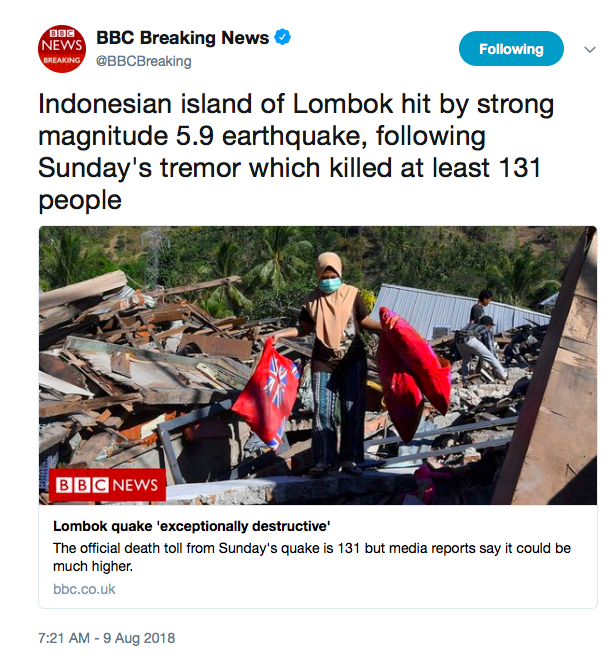The image size is (615, 659).
Task: Open the BBC Breaking News display name
Action: pyautogui.click(x=182, y=38)
